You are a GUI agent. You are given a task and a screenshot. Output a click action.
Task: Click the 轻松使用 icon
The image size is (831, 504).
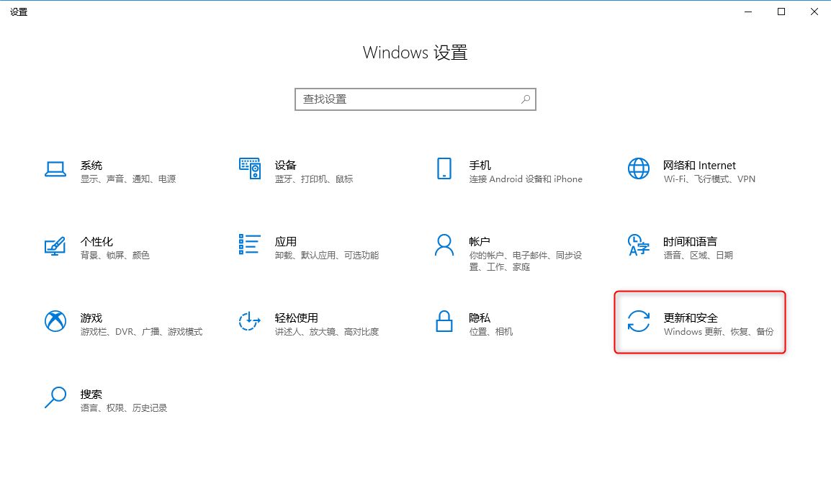pos(250,321)
